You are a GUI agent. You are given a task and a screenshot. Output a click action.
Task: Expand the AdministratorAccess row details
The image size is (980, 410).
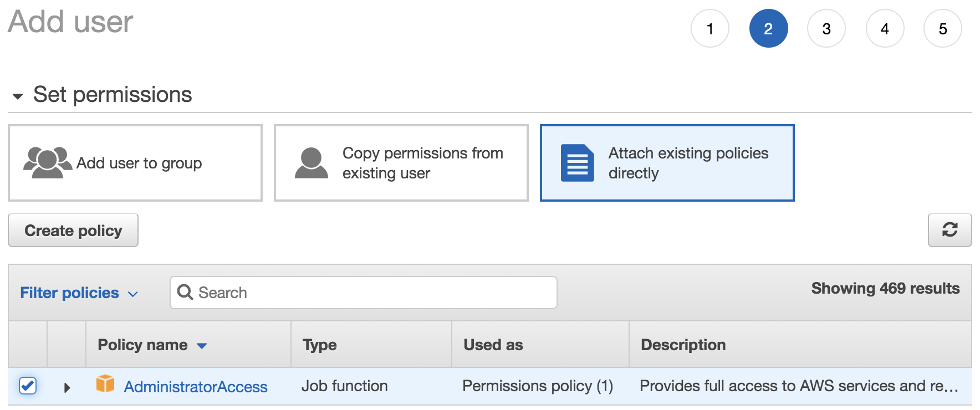point(67,387)
